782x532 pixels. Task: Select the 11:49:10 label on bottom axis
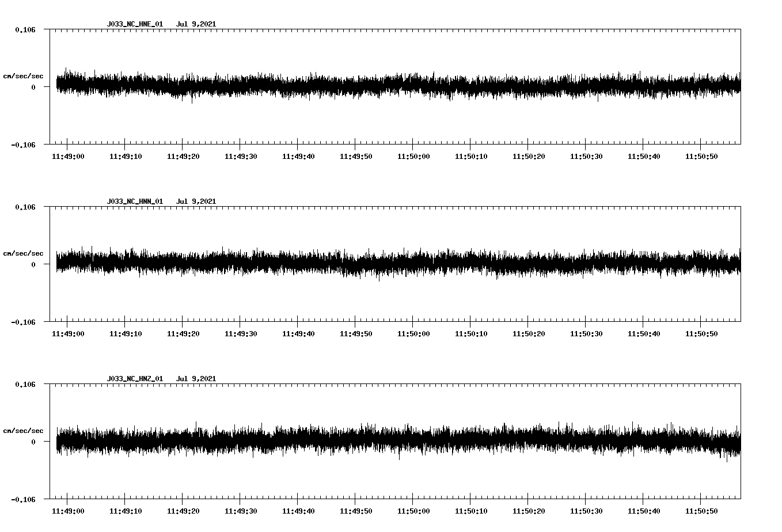(125, 510)
